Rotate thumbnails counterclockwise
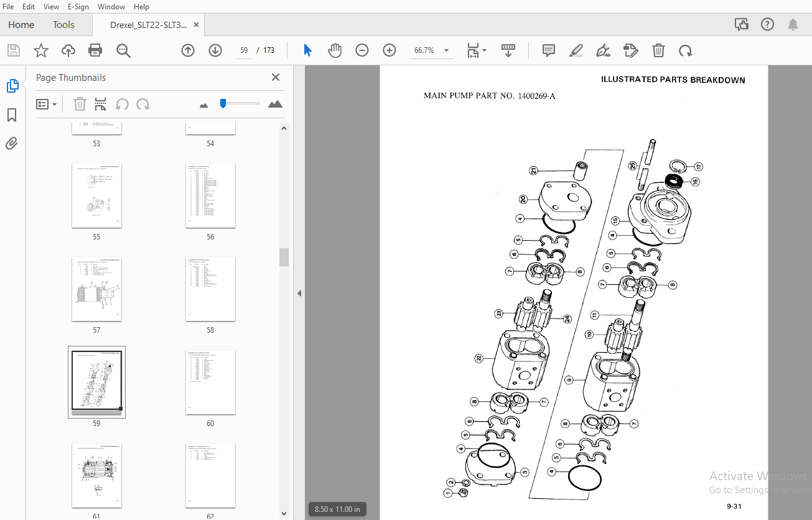The height and width of the screenshot is (520, 812). click(x=122, y=104)
